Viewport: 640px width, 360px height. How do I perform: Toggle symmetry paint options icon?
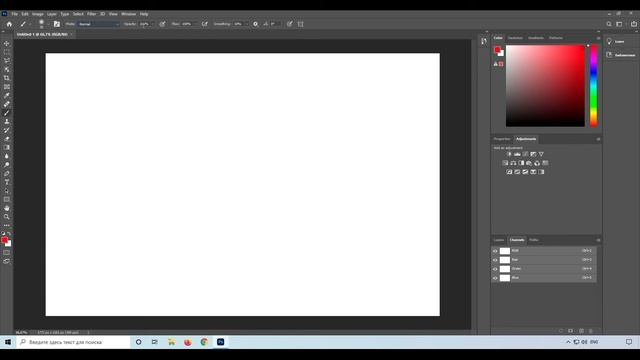301,24
